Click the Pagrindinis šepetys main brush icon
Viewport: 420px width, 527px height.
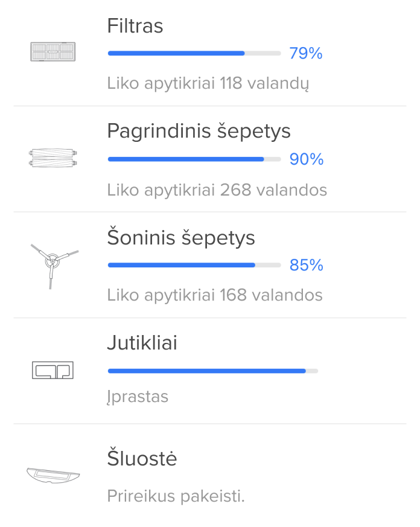click(54, 159)
